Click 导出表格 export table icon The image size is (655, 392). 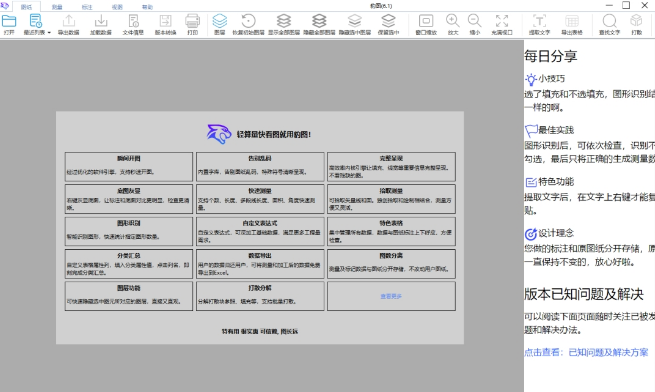coord(572,21)
